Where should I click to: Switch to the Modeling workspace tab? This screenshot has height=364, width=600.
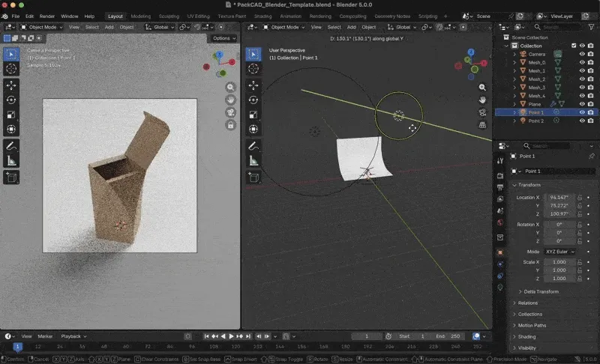(x=140, y=16)
